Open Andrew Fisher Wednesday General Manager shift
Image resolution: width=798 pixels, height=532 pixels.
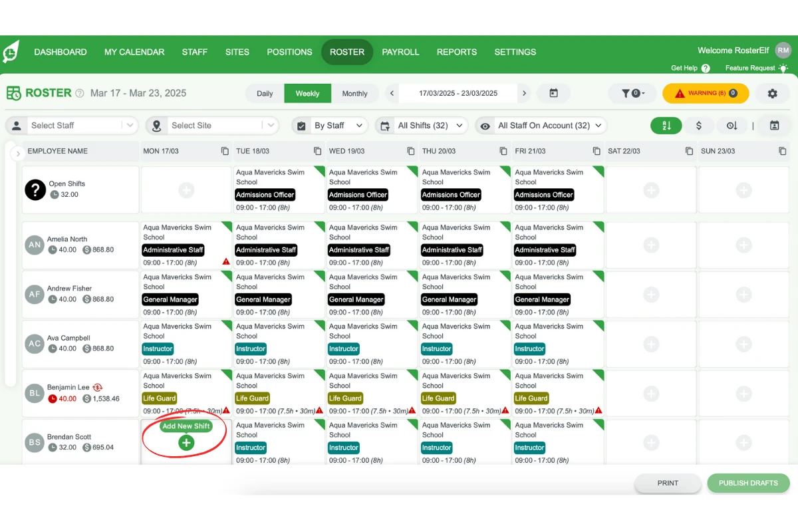(372, 295)
